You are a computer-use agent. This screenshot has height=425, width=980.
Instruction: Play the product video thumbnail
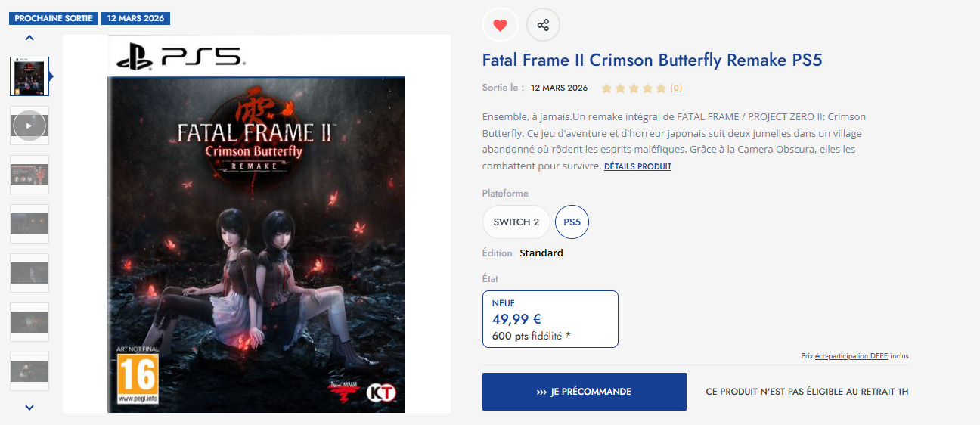29,125
